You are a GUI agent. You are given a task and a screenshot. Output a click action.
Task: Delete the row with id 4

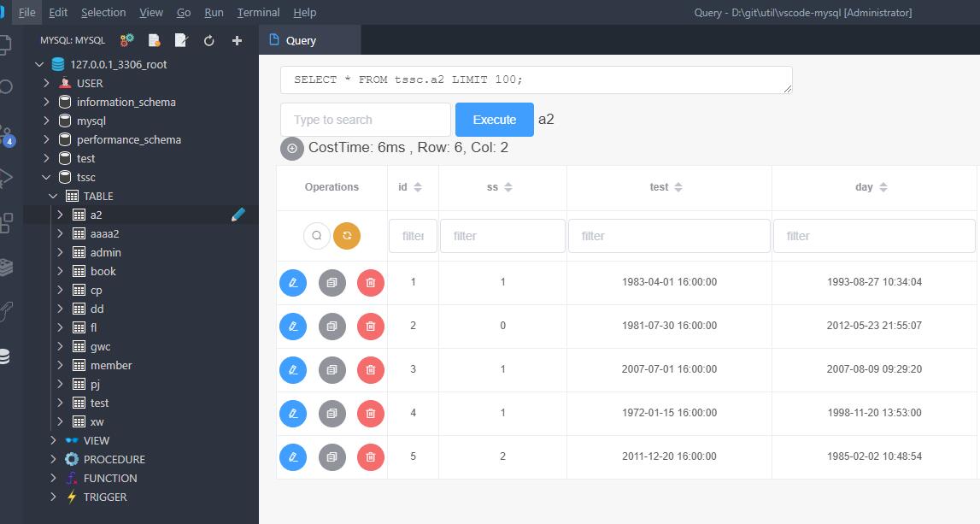coord(371,414)
